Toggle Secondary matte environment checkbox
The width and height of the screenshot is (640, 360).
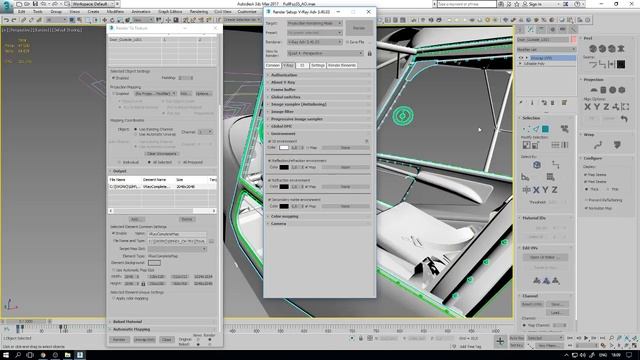[269, 200]
